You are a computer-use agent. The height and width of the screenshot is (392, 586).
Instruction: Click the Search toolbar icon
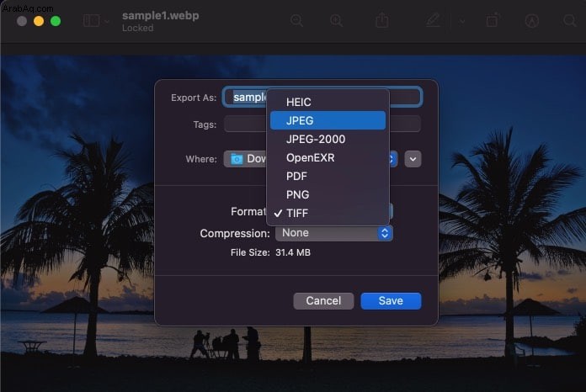click(570, 21)
